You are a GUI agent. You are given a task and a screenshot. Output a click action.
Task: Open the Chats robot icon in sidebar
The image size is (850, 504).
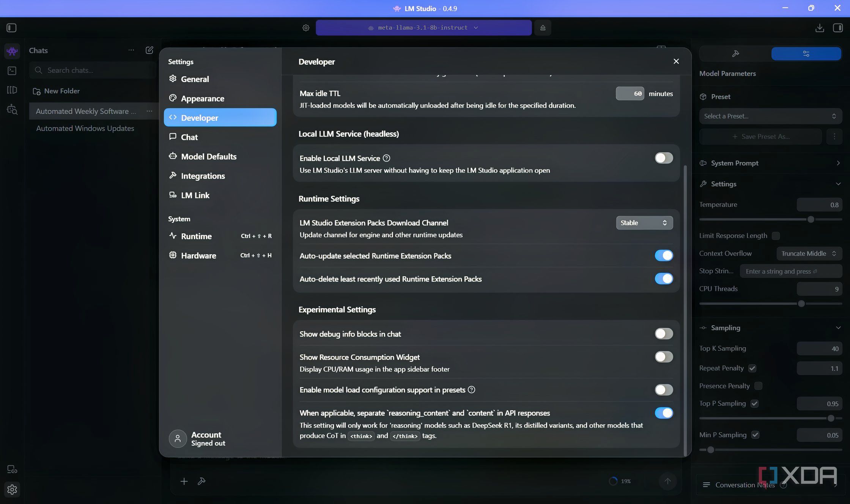coord(12,51)
